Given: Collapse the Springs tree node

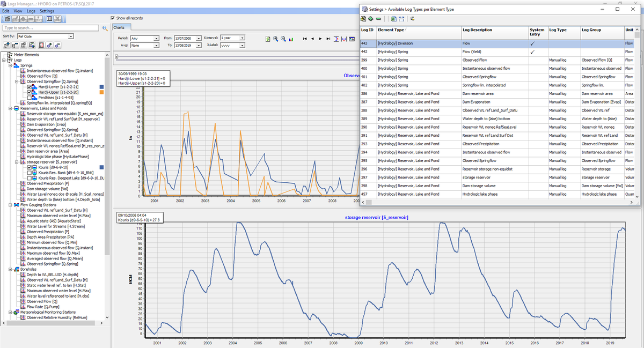Looking at the screenshot, I should [10, 65].
